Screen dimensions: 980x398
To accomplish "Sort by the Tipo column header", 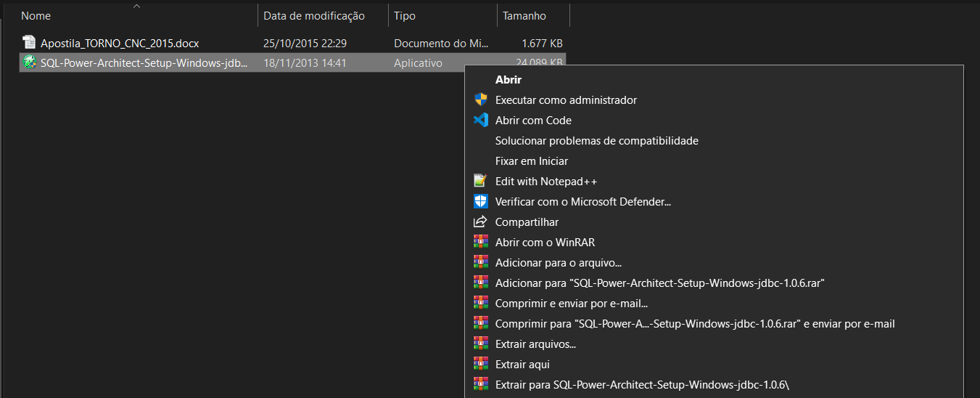I will point(442,15).
